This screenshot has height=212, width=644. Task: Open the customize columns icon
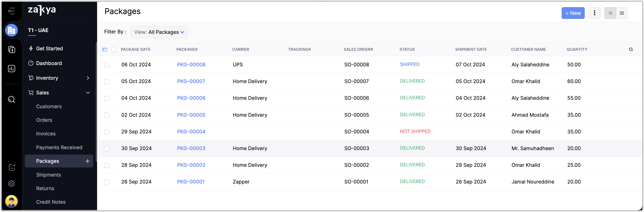point(105,49)
